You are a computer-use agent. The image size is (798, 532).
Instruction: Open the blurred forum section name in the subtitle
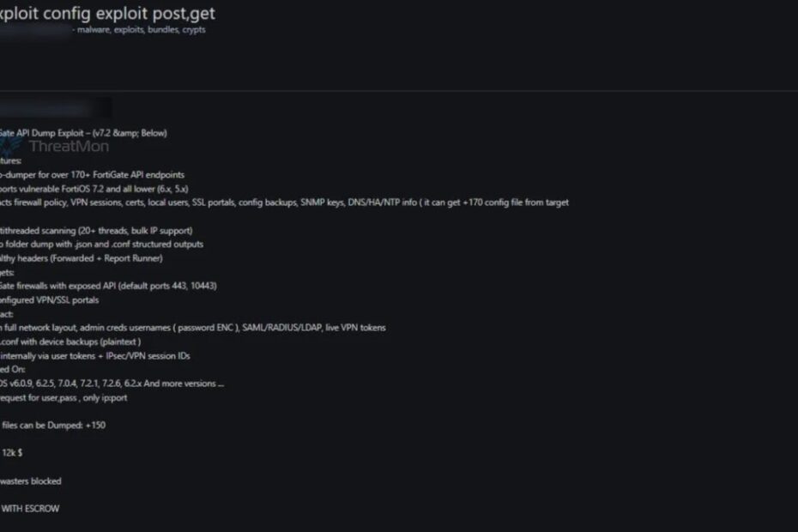coord(34,29)
